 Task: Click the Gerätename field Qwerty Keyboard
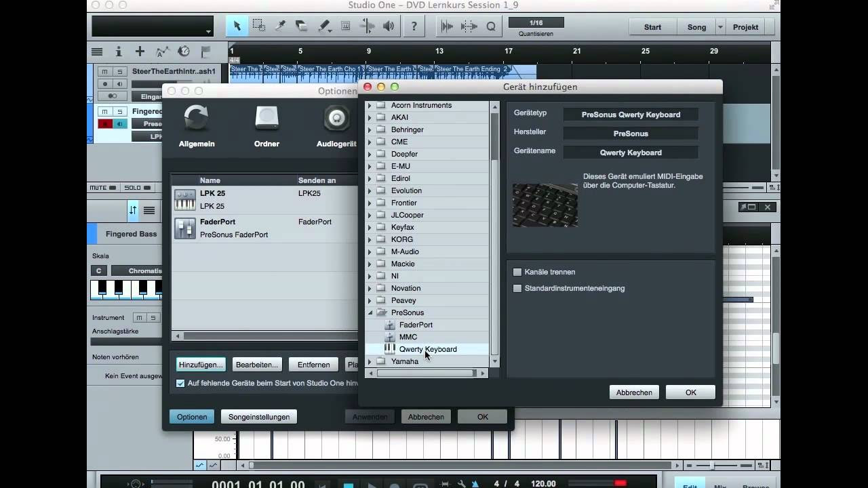[631, 152]
